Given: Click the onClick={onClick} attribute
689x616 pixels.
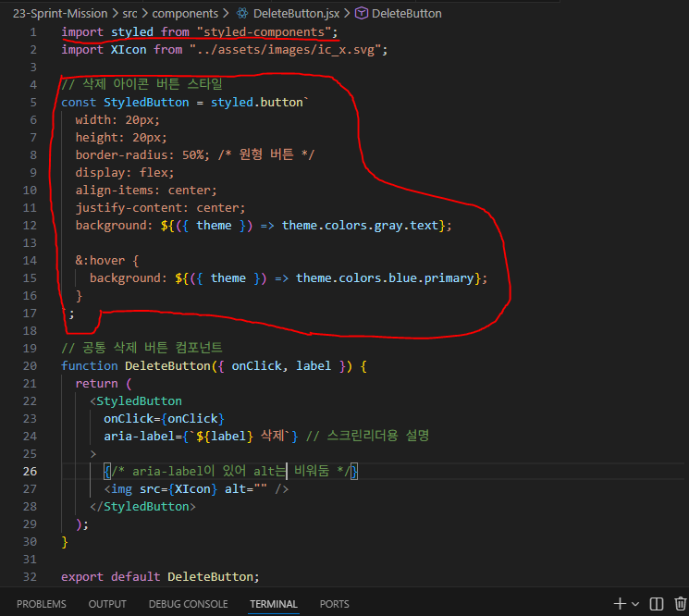Looking at the screenshot, I should pyautogui.click(x=164, y=419).
